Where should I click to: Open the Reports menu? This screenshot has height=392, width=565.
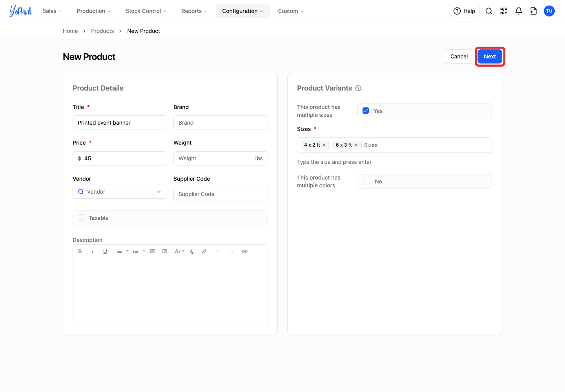pos(194,11)
